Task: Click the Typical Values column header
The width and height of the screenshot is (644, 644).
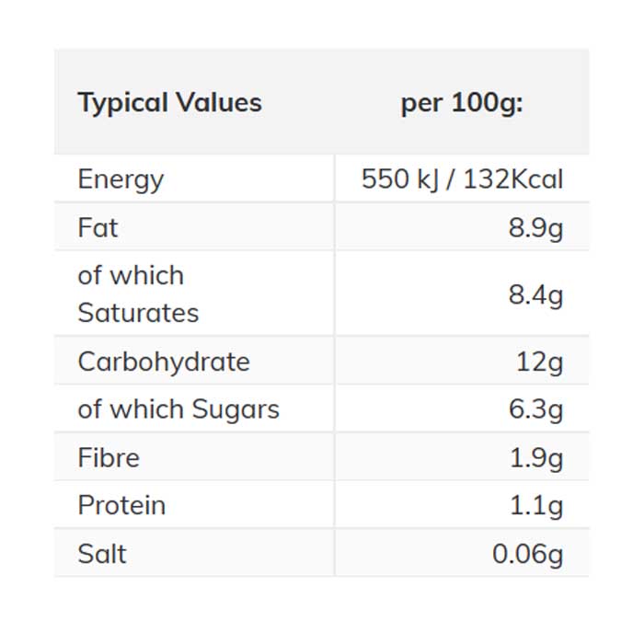Action: point(169,102)
